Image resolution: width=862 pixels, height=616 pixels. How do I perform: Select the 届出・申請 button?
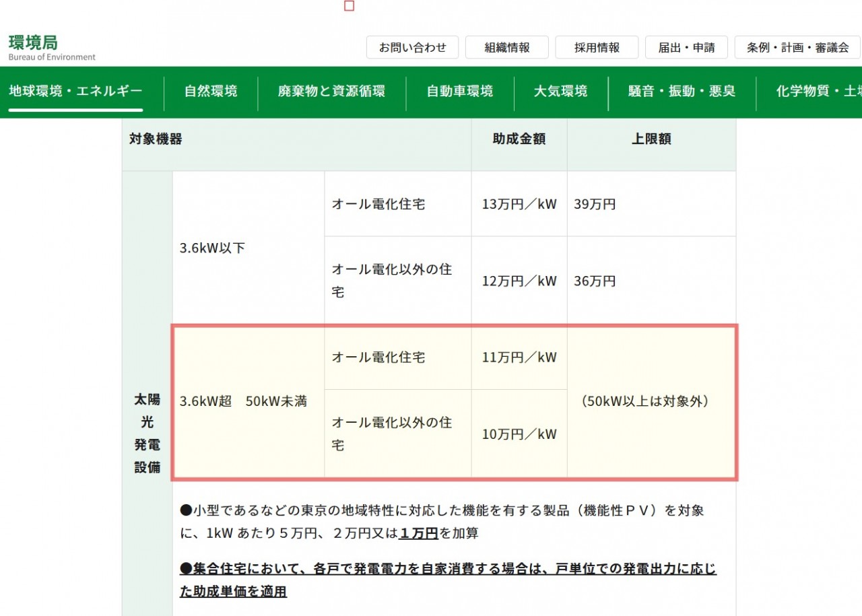[x=686, y=48]
